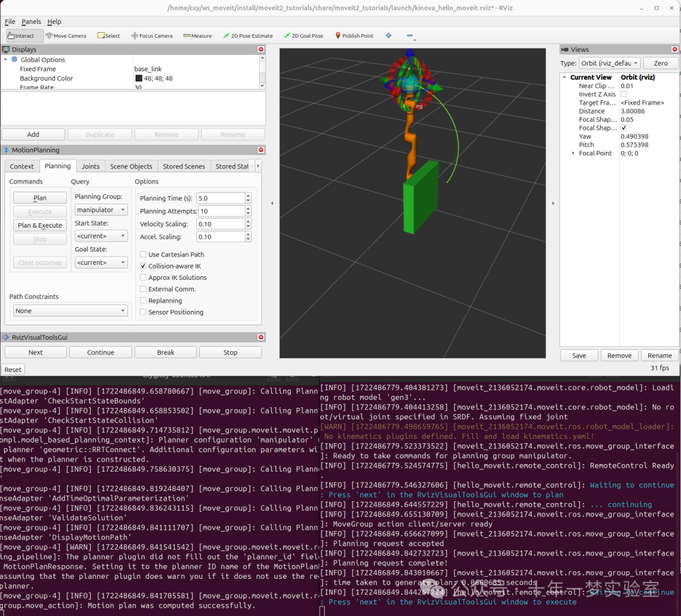Screen dimensions: 681x616
Task: Open the Panels menu
Action: tap(32, 21)
